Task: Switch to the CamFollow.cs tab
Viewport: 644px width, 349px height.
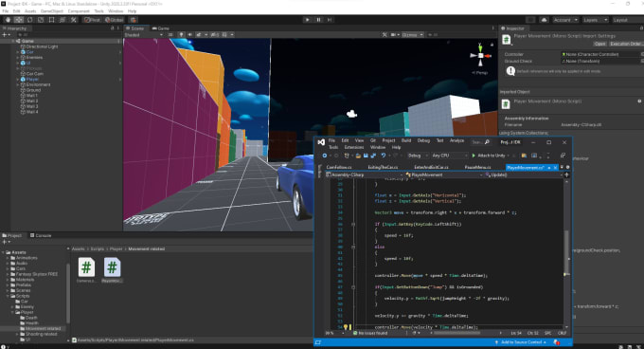Action: point(339,167)
